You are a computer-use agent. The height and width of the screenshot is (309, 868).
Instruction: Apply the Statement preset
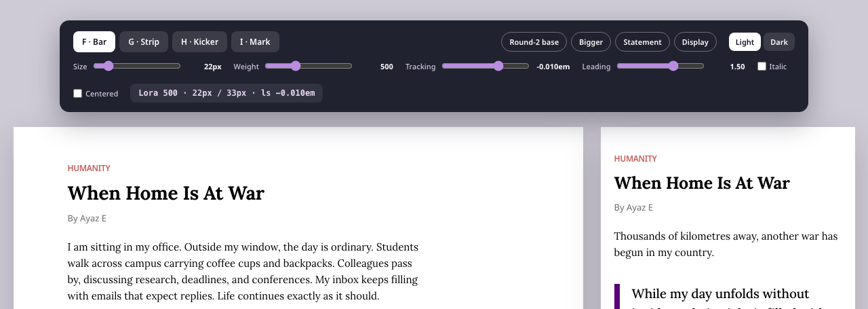[642, 42]
